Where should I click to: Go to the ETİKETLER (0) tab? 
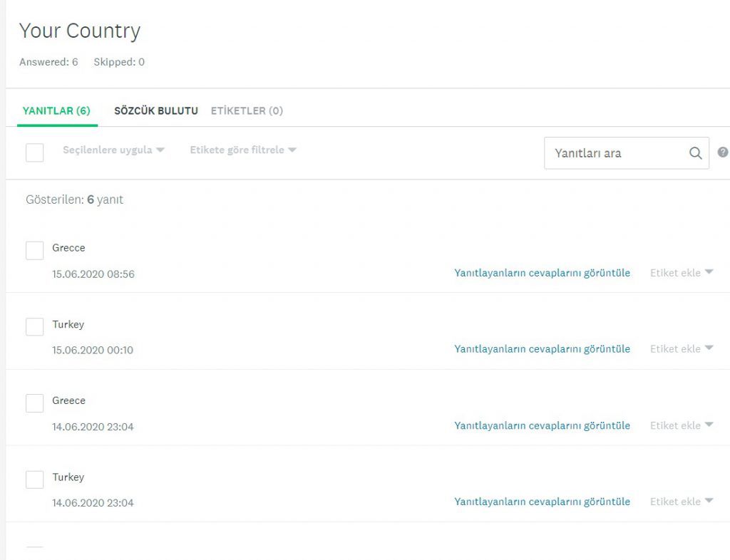[247, 111]
